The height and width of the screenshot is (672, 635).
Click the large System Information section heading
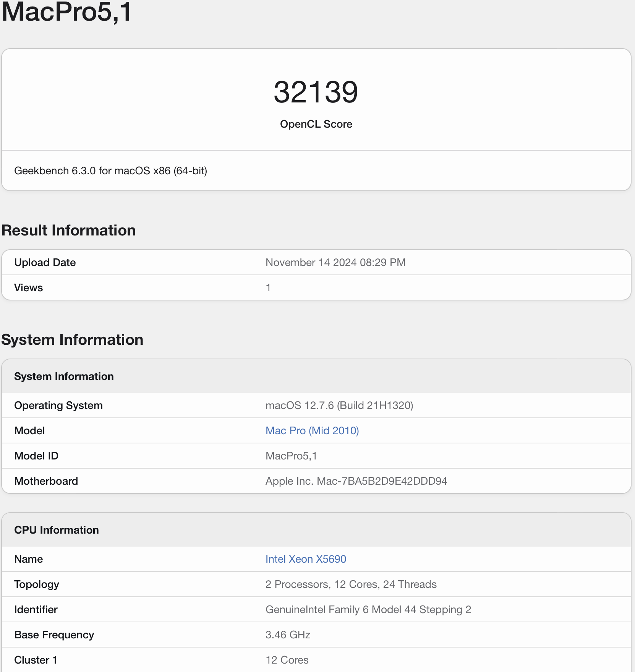[73, 340]
